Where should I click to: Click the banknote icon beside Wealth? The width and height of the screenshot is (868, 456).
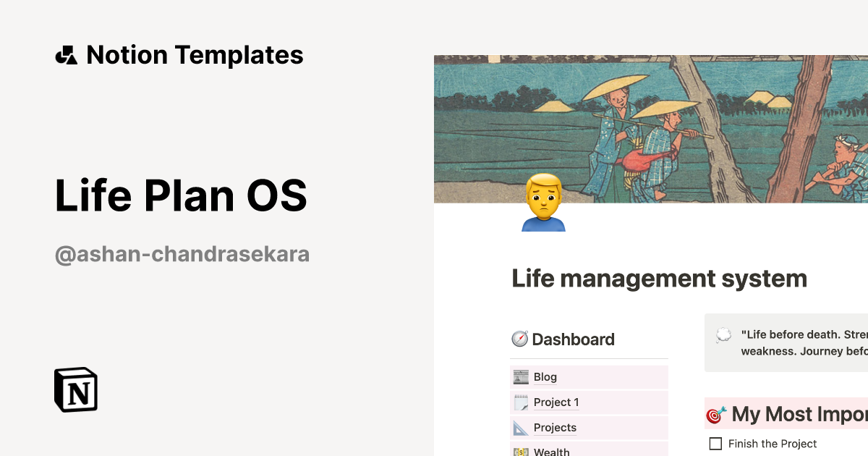click(519, 452)
